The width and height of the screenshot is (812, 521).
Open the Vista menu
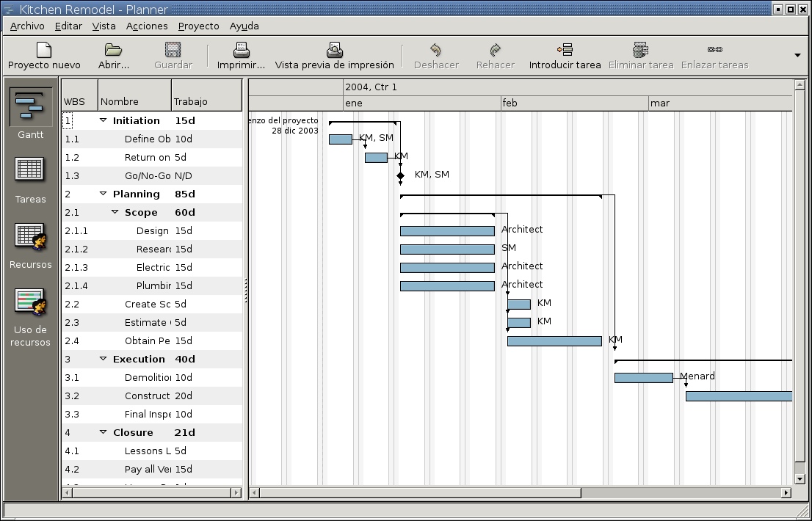[x=104, y=26]
